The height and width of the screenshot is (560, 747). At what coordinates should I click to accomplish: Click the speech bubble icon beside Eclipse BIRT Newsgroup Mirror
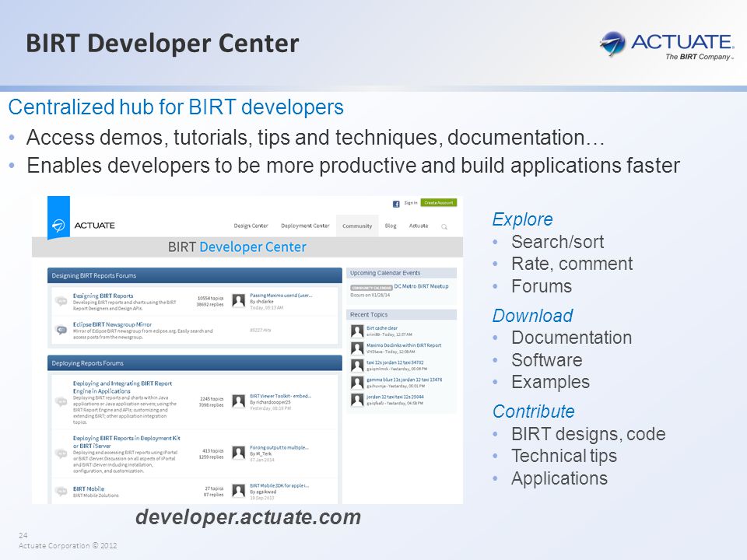(61, 330)
